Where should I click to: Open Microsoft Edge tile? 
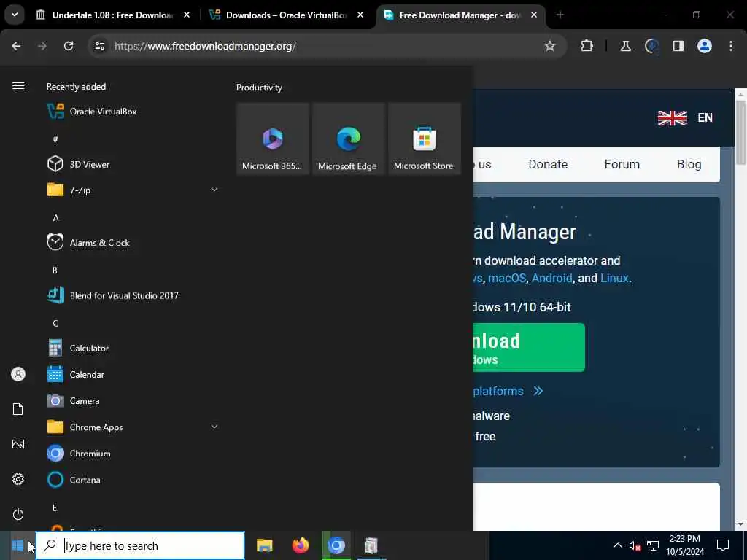[x=348, y=139]
